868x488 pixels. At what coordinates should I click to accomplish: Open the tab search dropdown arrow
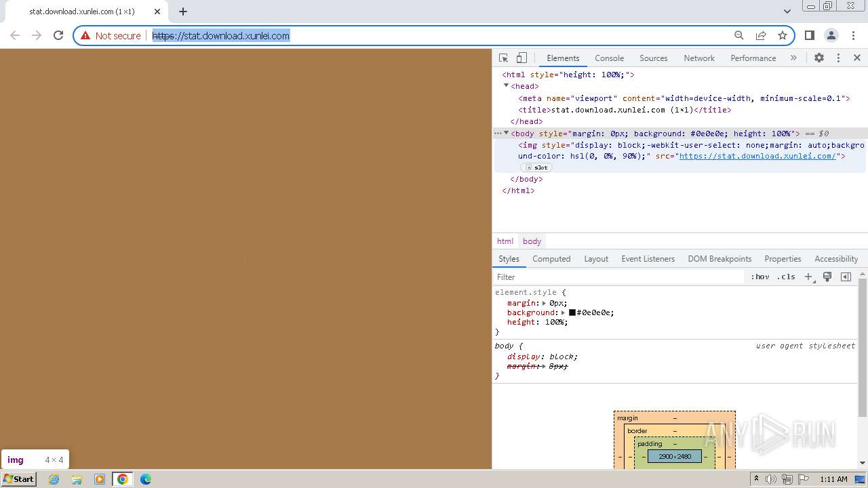[x=787, y=12]
